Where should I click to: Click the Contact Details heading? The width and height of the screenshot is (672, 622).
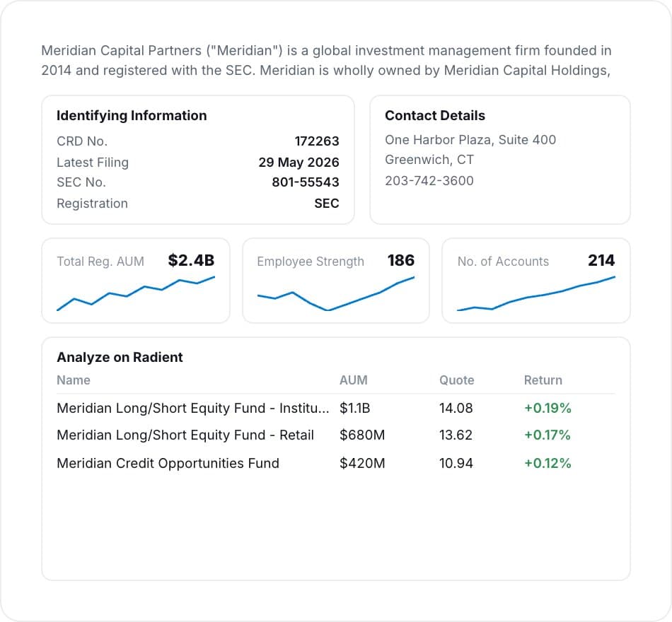435,116
